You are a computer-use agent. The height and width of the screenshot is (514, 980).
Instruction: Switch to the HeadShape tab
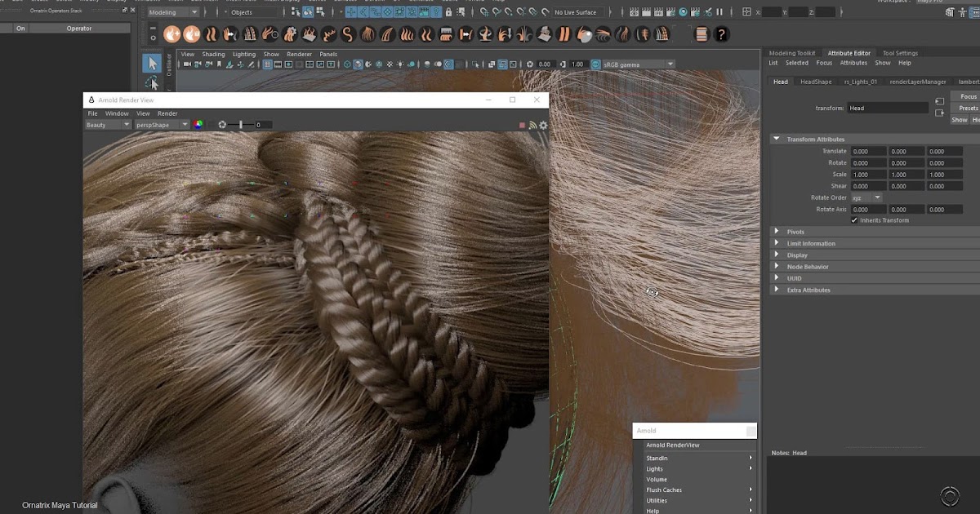(816, 82)
